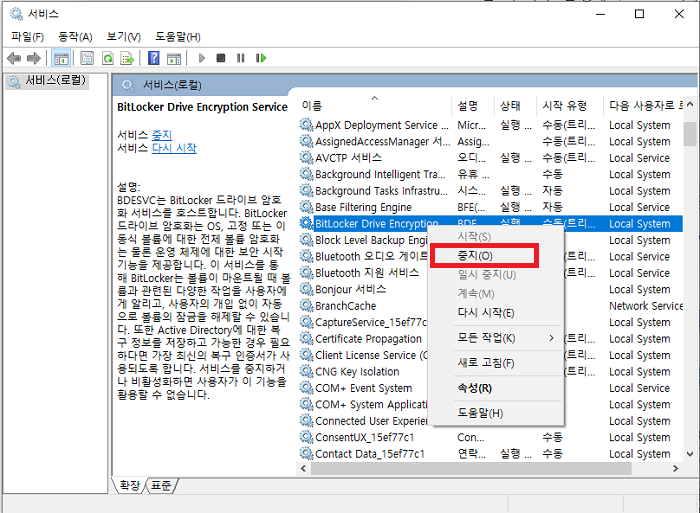Screen dimensions: 700x513
Task: Click gear icon beside COM+ Event System
Action: pyautogui.click(x=306, y=388)
